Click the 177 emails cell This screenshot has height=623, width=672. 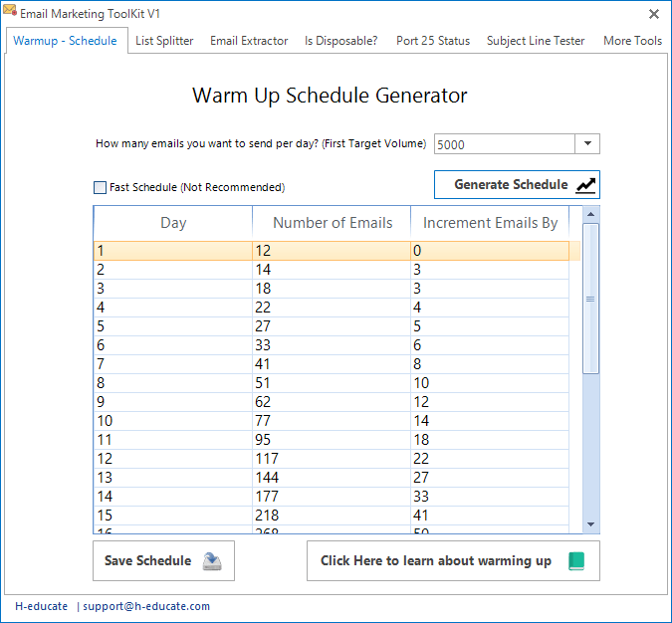click(x=332, y=497)
